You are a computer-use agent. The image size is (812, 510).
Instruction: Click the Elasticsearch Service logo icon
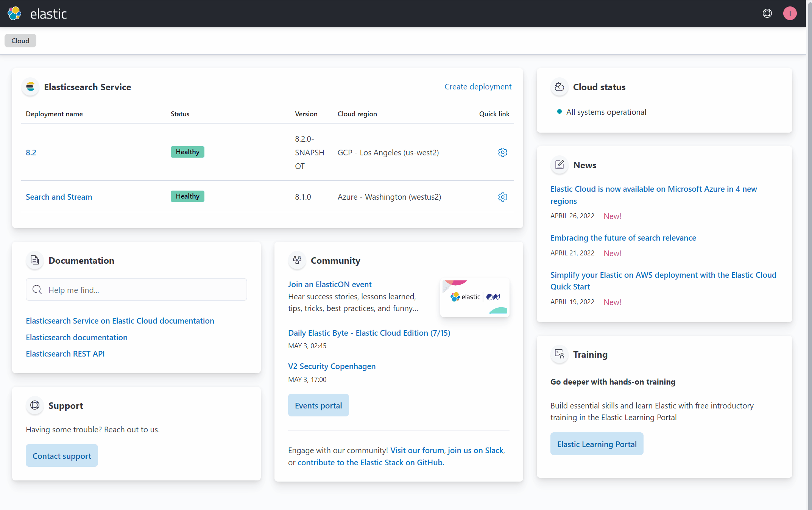[x=30, y=87]
